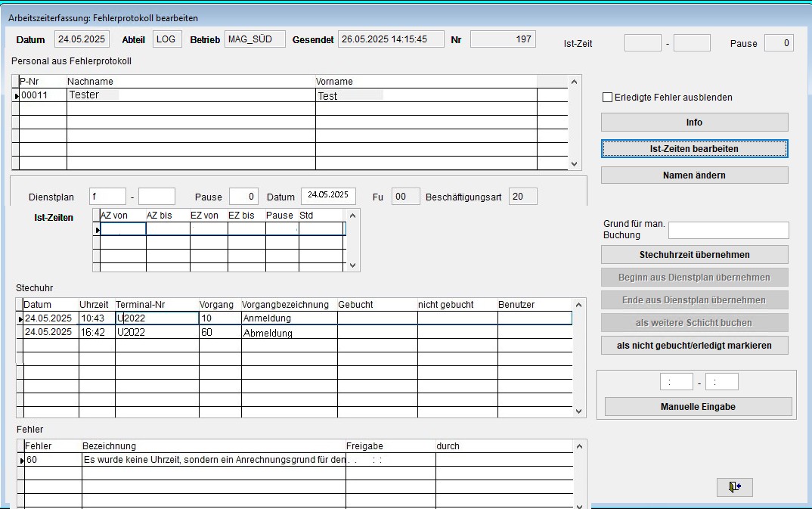
Task: Click Vorgang cell with value 60 in Stechuhr
Action: coord(220,332)
